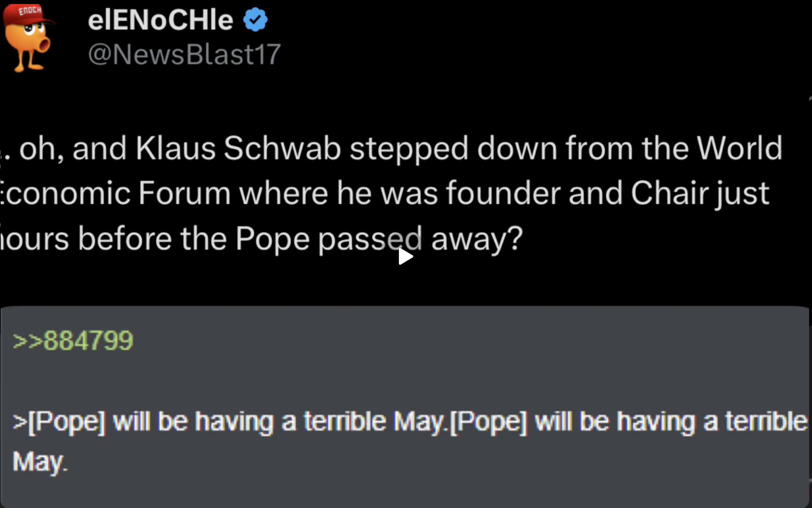Image resolution: width=812 pixels, height=508 pixels.
Task: Click the second "[Pope]" in greentext
Action: click(488, 422)
